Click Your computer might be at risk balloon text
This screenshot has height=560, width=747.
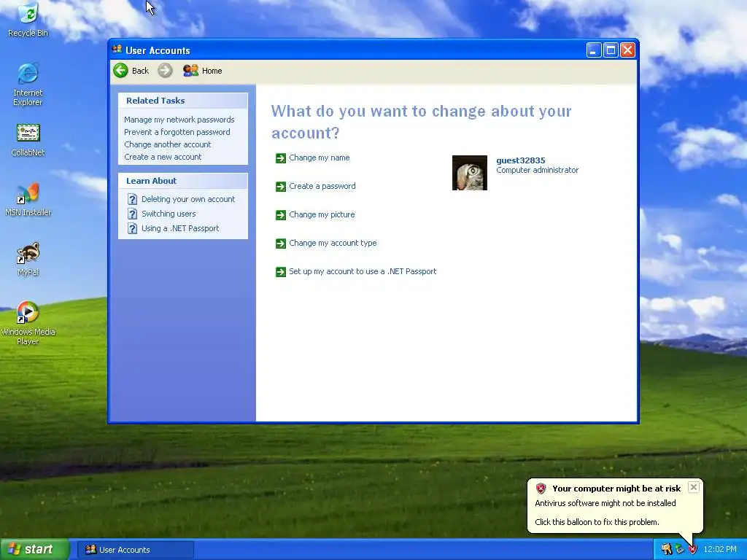pyautogui.click(x=616, y=489)
